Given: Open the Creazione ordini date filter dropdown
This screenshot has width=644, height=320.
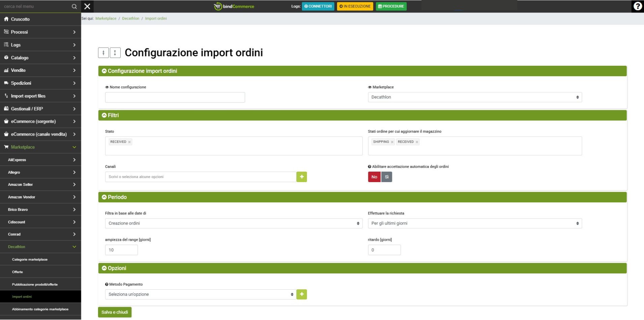Looking at the screenshot, I should click(x=234, y=224).
